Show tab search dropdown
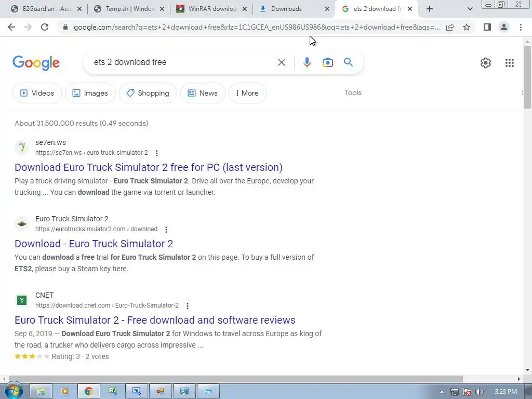 pos(470,9)
